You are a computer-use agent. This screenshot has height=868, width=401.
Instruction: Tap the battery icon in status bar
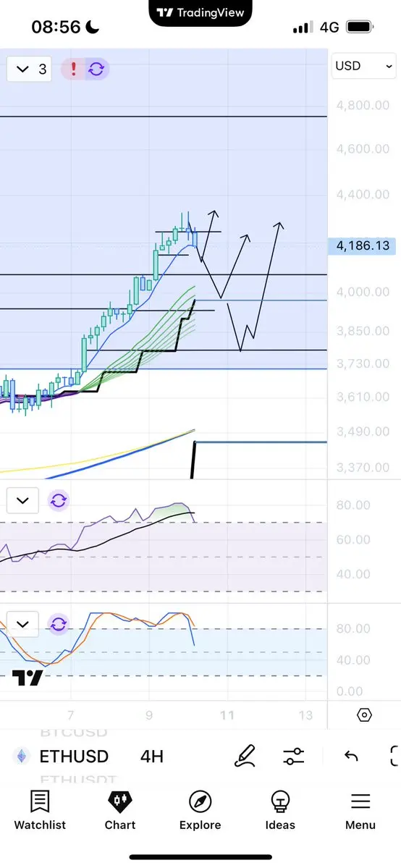pyautogui.click(x=360, y=27)
